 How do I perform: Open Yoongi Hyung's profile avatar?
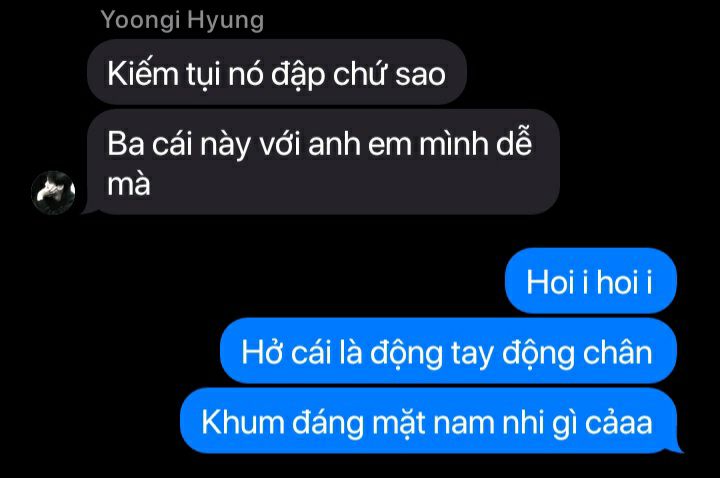tap(53, 192)
